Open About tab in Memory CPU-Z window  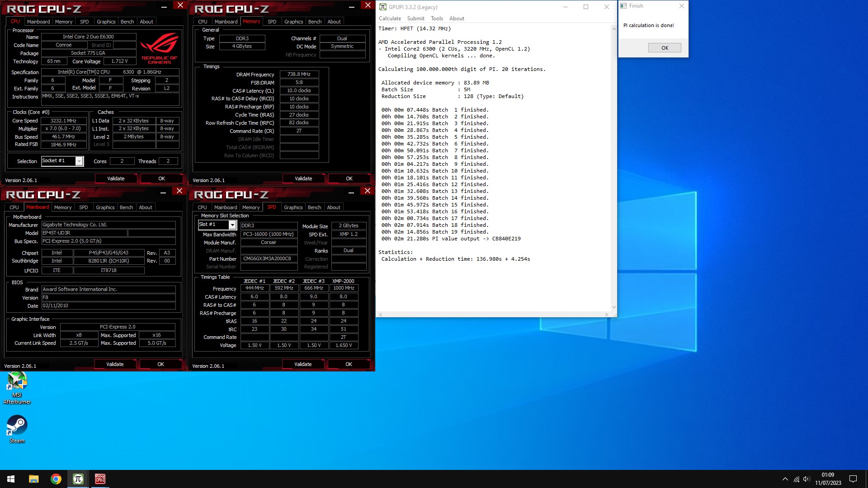334,22
